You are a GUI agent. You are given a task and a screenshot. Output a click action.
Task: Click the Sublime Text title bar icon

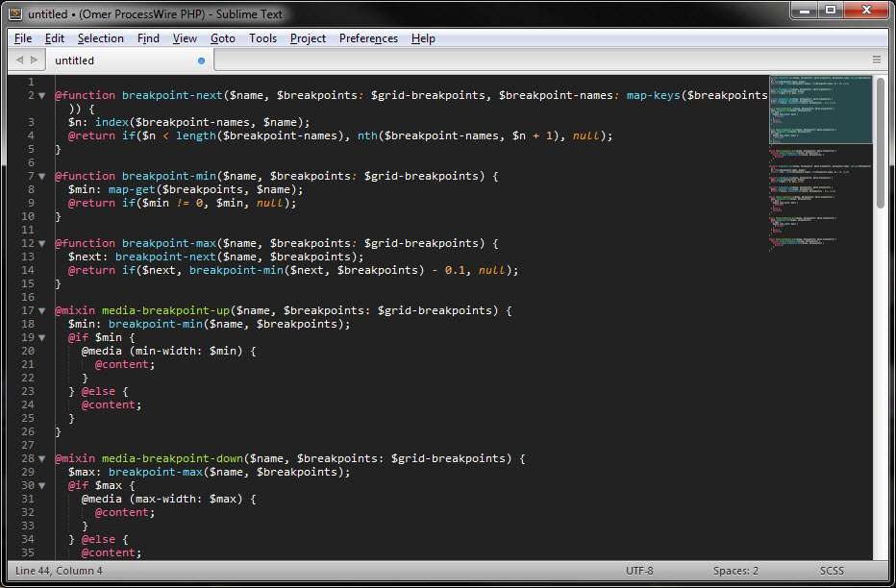coord(14,13)
